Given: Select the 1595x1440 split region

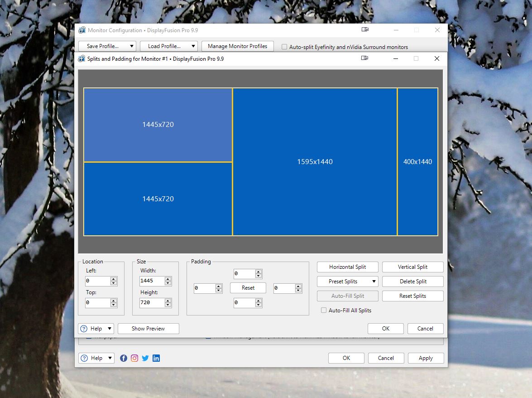Looking at the screenshot, I should 315,162.
